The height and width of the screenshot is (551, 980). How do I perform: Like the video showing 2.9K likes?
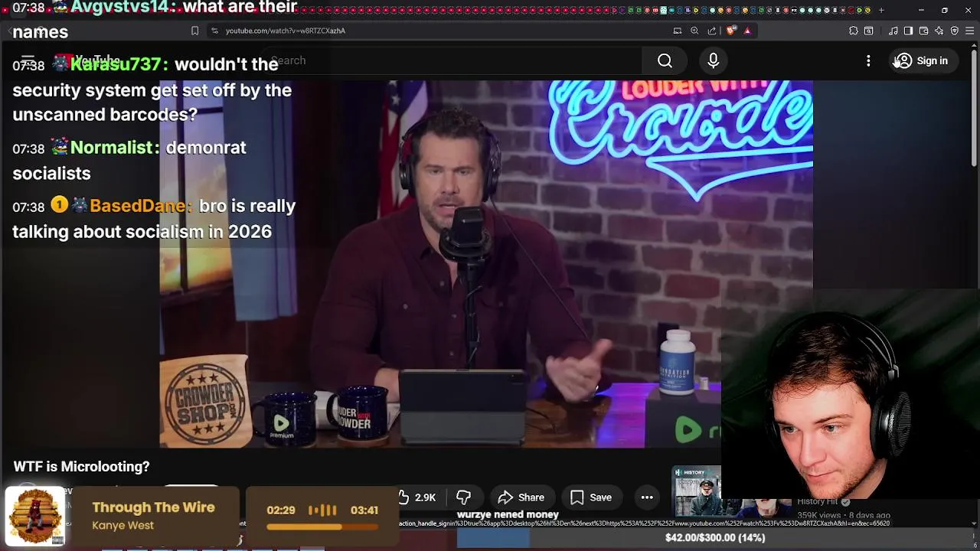(x=416, y=497)
